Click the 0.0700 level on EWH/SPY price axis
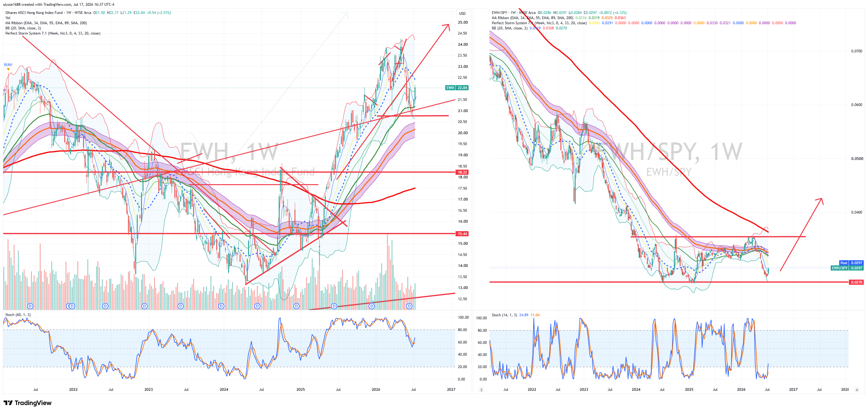This screenshot has width=868, height=412. pyautogui.click(x=856, y=51)
